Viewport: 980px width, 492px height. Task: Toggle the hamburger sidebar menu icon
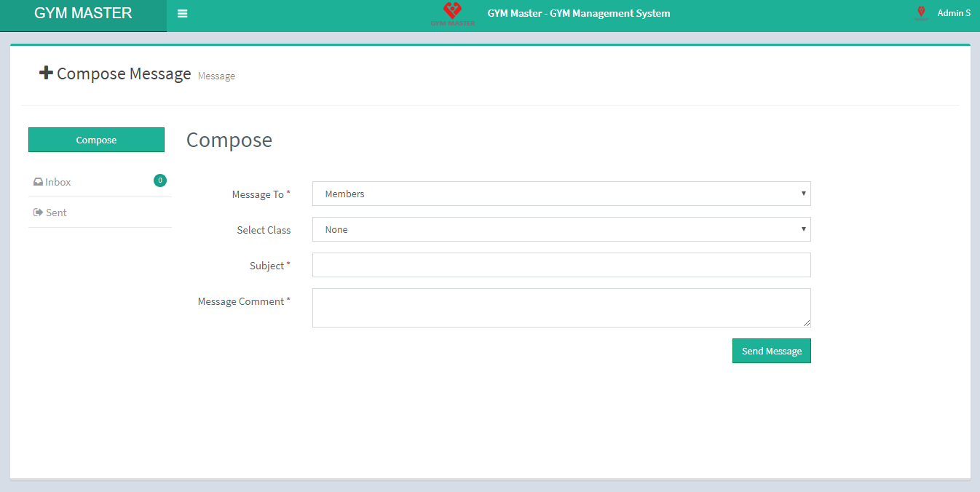[182, 14]
